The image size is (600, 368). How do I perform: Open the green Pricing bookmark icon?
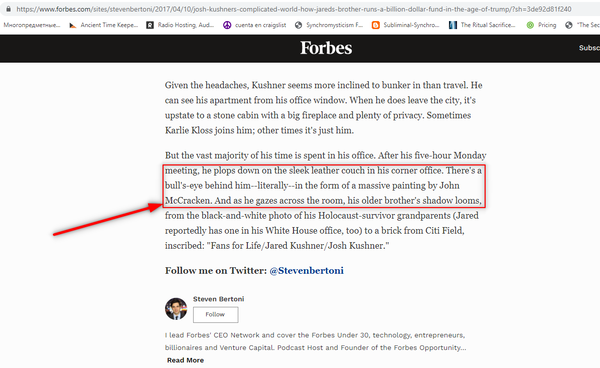click(530, 25)
